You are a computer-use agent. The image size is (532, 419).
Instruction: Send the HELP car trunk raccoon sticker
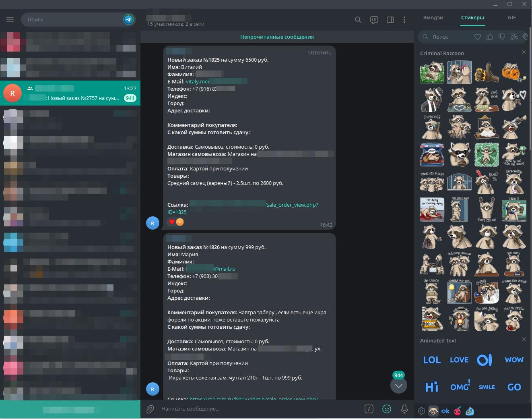click(x=432, y=154)
